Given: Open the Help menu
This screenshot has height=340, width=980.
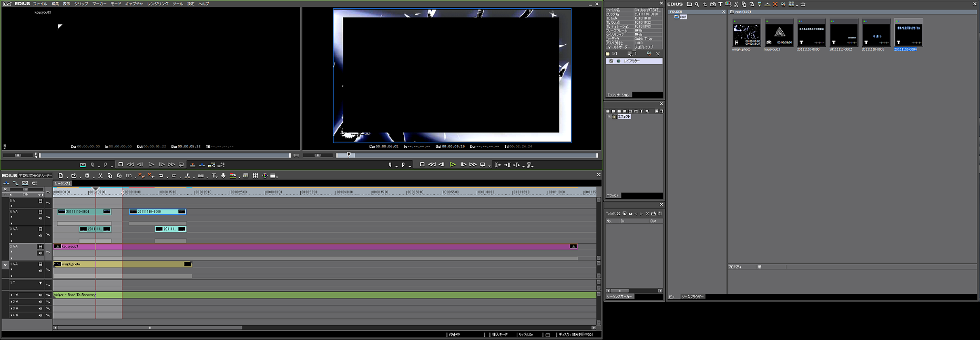Looking at the screenshot, I should [x=203, y=4].
